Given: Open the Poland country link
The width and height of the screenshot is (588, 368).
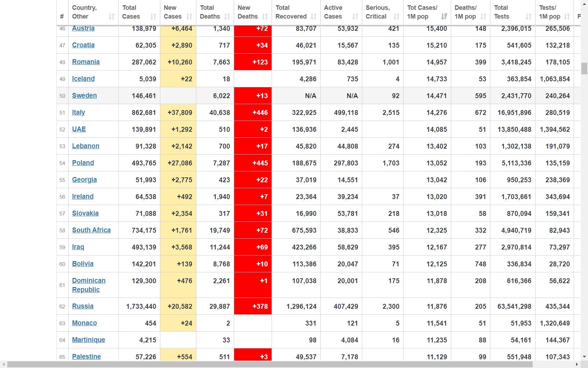Looking at the screenshot, I should [x=83, y=163].
